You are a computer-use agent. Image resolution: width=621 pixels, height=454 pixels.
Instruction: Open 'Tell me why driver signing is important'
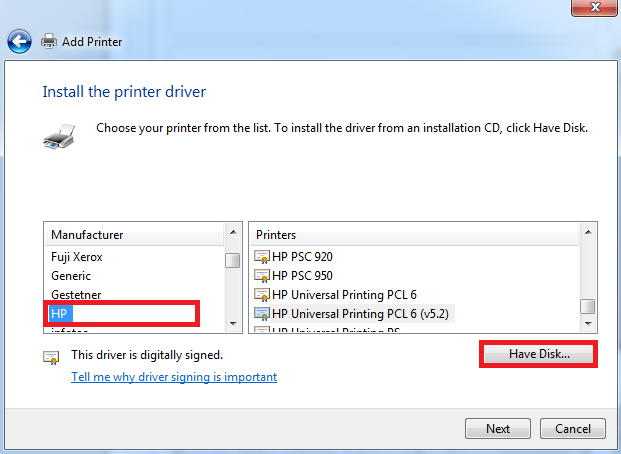pos(174,376)
